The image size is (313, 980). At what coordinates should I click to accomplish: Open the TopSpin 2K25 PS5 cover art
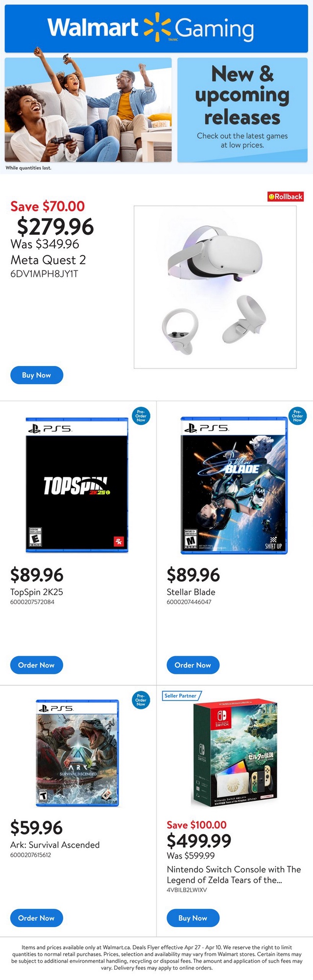pyautogui.click(x=77, y=485)
